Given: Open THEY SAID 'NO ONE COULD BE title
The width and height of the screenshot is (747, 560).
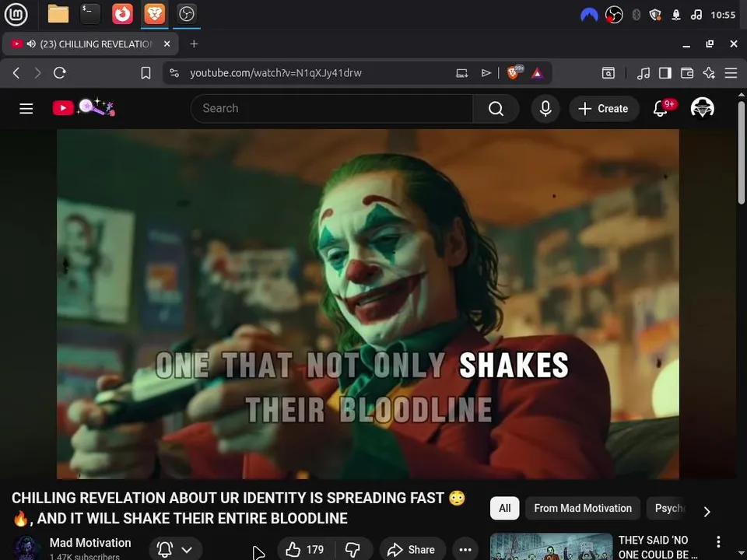Looking at the screenshot, I should pos(658,547).
